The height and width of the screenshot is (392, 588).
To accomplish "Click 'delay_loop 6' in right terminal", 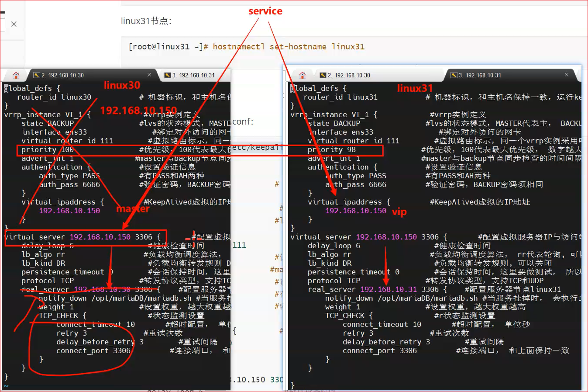I will [x=334, y=246].
